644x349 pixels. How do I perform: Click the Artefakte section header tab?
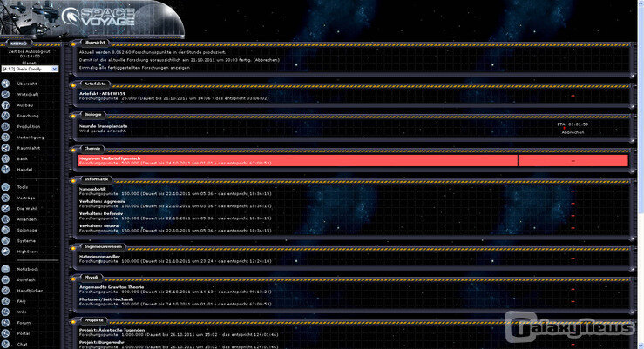(95, 84)
